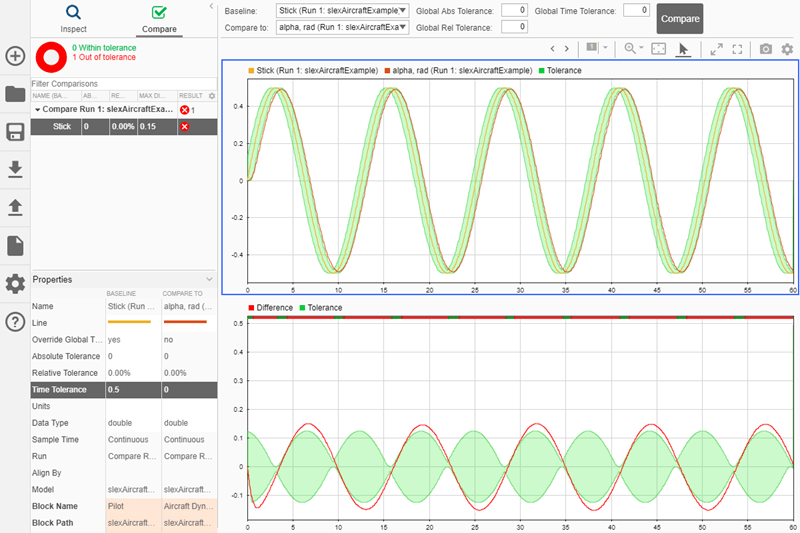800x533 pixels.
Task: Switch to the Compare tab
Action: click(159, 18)
